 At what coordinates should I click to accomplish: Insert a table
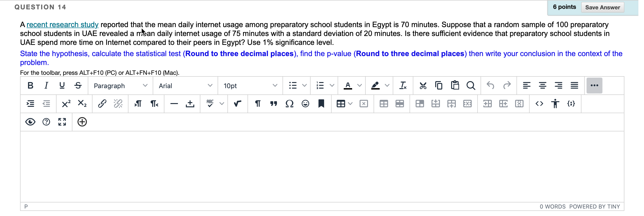[341, 104]
